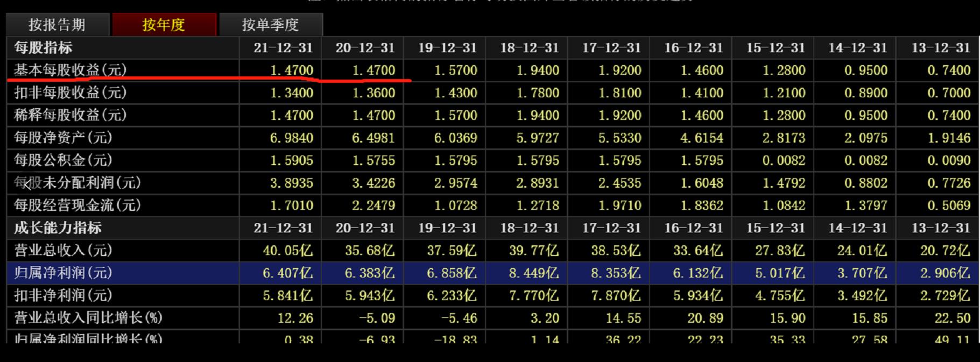Click the 13-12-31 header in 成长能力指标 row
Screen dimensions: 980x362
pos(941,228)
